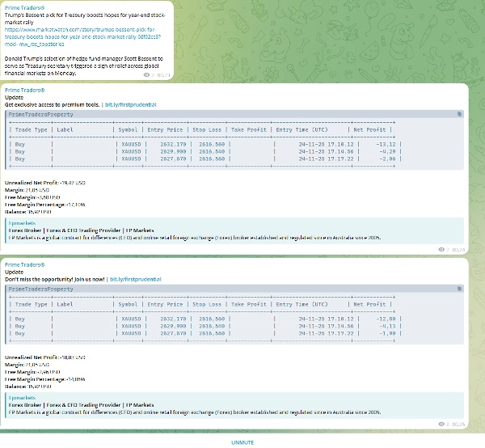Click timestamp on the Bessent news message
This screenshot has height=448, width=485.
[162, 74]
